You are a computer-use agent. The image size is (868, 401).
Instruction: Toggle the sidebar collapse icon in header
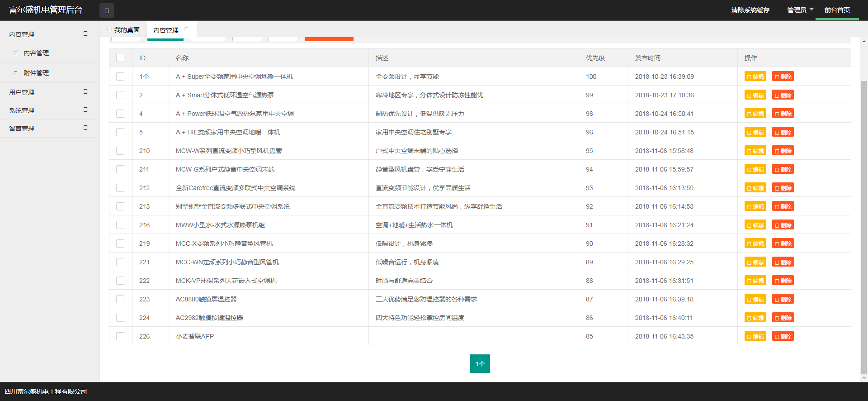pos(107,10)
